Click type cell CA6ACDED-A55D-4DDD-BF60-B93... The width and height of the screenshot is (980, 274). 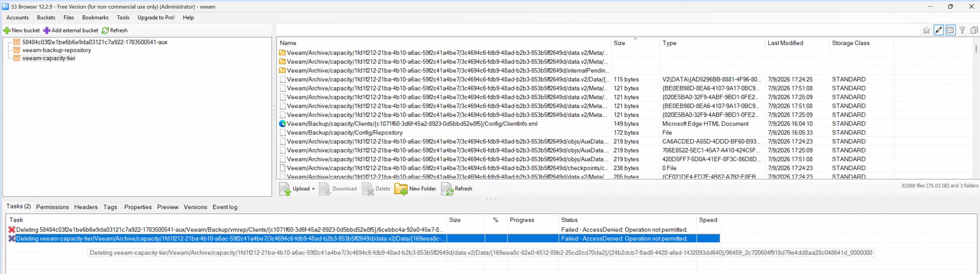(711, 142)
